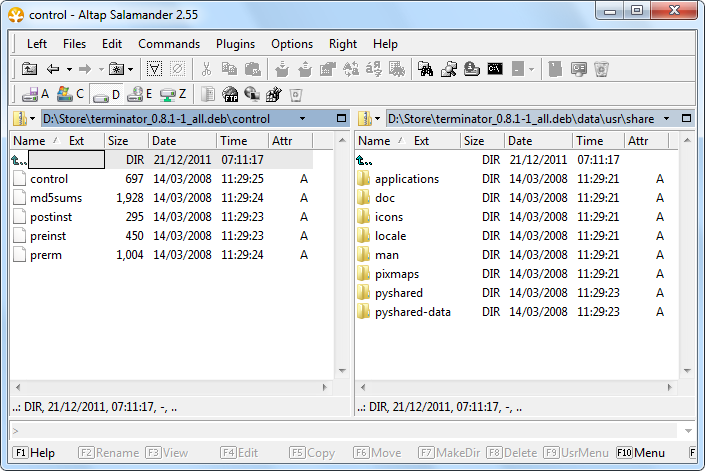Open the Find Files binoculars icon
The width and height of the screenshot is (705, 471).
click(x=425, y=69)
